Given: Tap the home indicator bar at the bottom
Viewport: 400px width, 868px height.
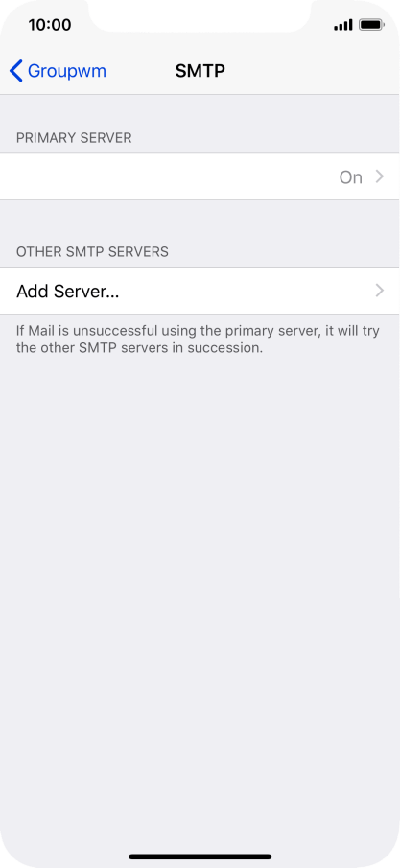Looking at the screenshot, I should tap(200, 856).
